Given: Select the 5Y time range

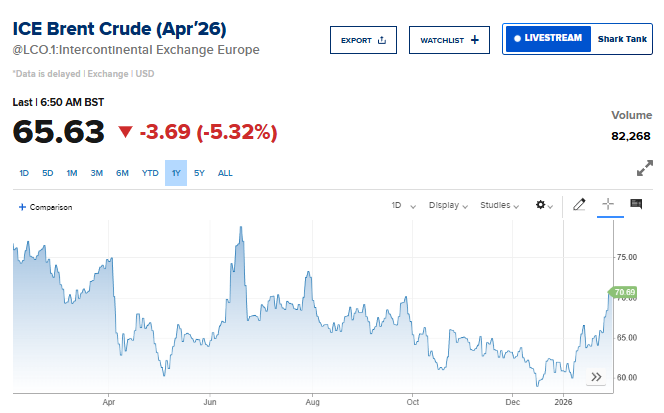Looking at the screenshot, I should [x=199, y=173].
